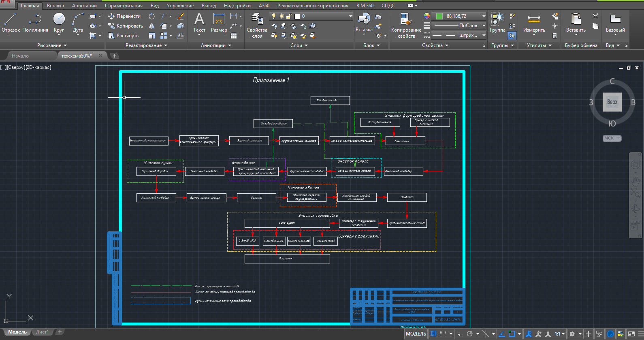Open Свойства слоя layer properties
This screenshot has height=340, width=644.
(x=257, y=25)
